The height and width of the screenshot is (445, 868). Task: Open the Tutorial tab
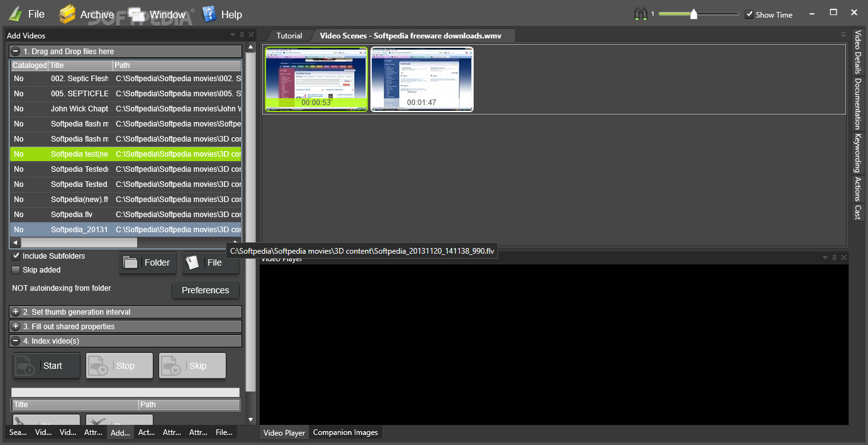(289, 36)
